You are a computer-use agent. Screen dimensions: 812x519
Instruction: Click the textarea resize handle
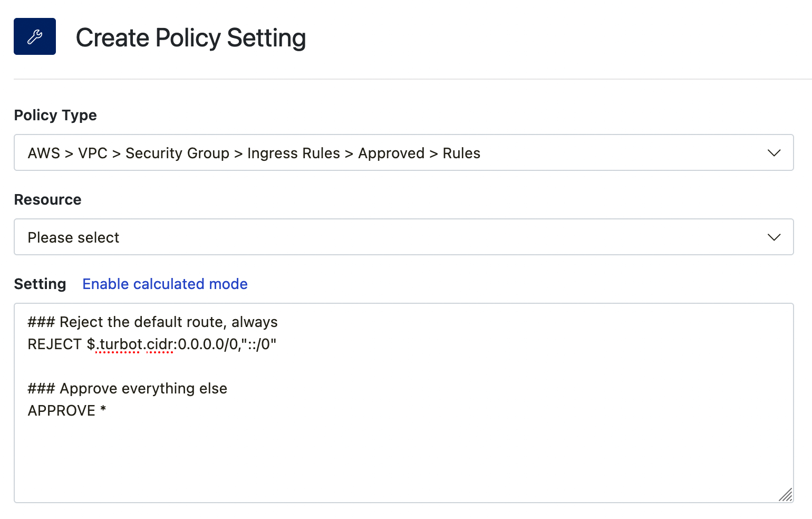[x=785, y=494]
